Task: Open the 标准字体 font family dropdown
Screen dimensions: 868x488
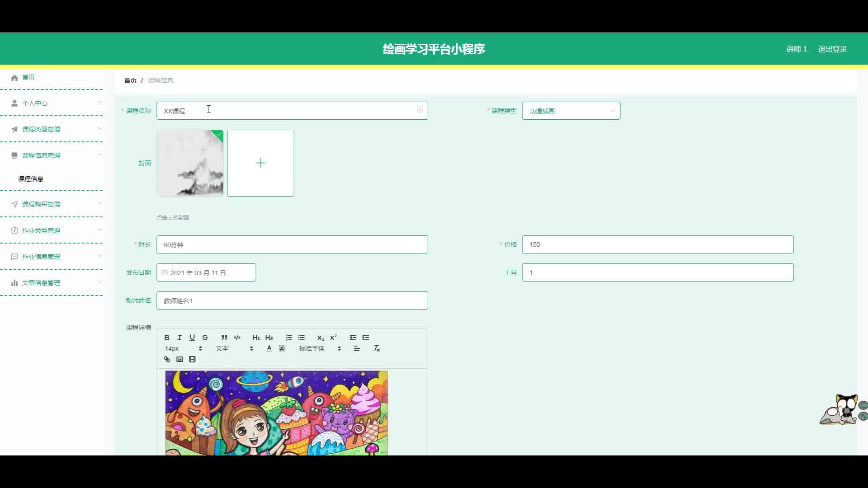Action: (320, 348)
